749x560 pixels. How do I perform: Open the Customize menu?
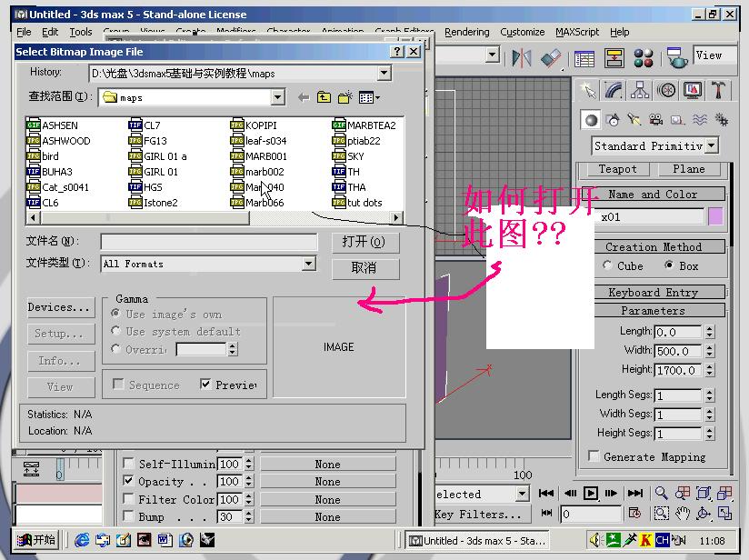(x=522, y=32)
